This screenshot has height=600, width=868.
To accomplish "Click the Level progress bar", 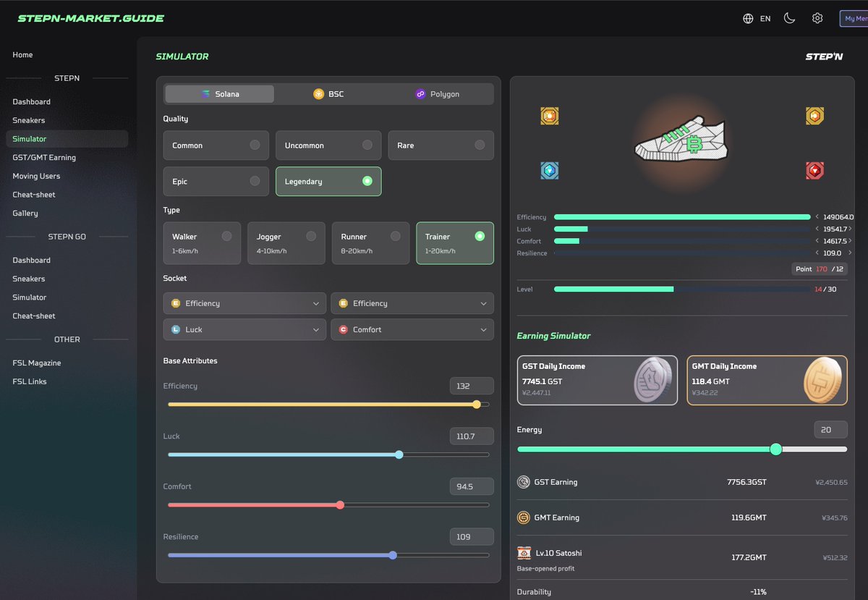I will 682,289.
